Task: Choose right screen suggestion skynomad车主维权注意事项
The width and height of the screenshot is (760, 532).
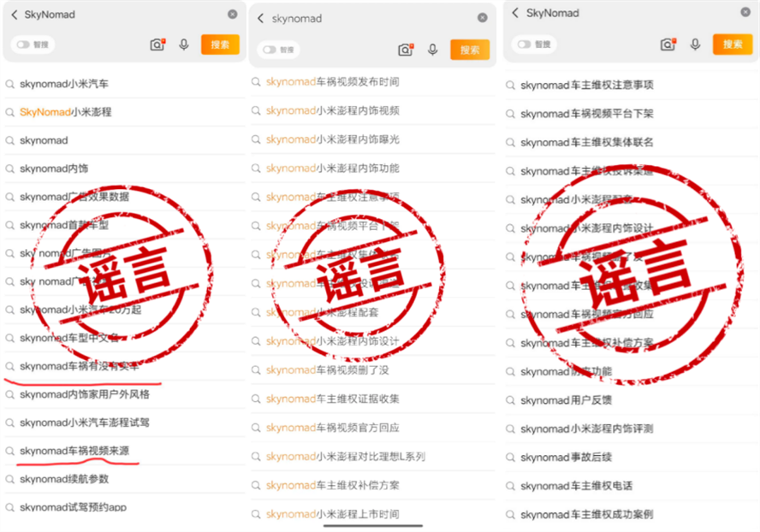Action: point(587,86)
